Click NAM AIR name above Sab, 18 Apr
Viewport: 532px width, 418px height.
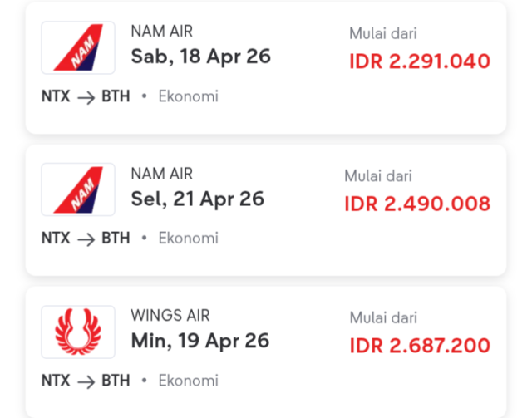coord(162,32)
